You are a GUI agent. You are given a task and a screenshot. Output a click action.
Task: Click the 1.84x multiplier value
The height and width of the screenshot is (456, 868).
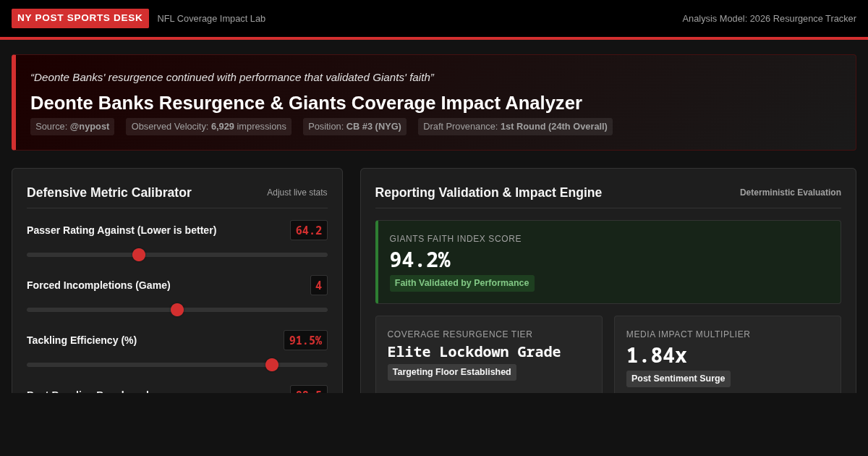[657, 355]
